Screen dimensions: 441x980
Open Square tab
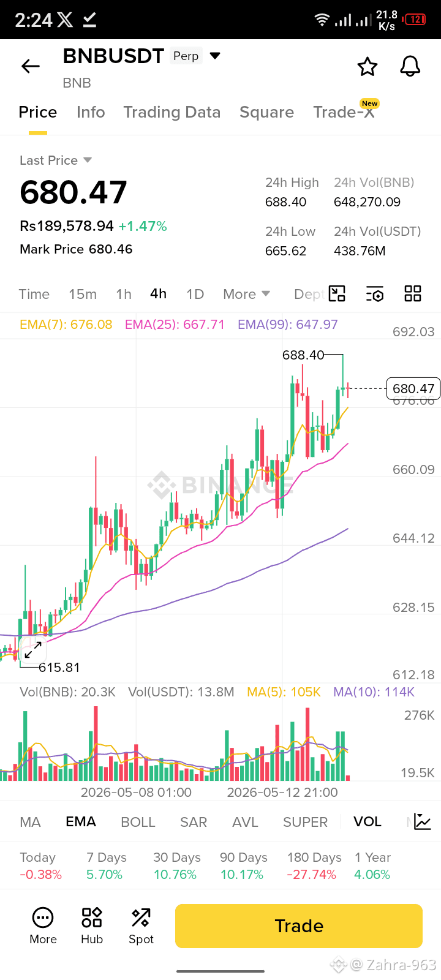[266, 112]
